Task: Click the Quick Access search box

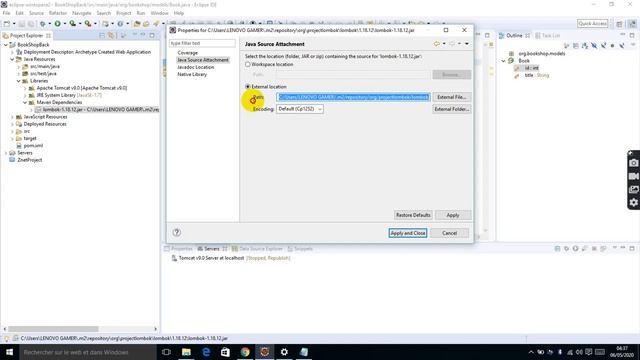Action: 593,24
